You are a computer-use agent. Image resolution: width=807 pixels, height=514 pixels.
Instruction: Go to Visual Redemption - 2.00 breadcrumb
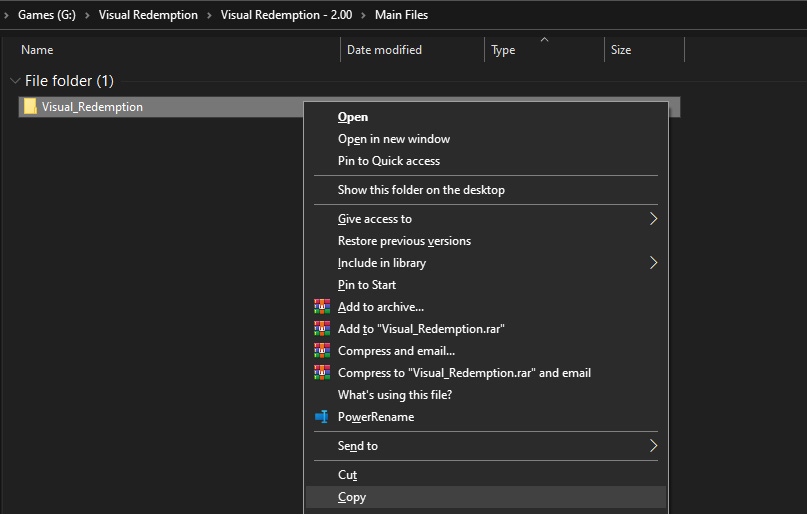[x=286, y=15]
